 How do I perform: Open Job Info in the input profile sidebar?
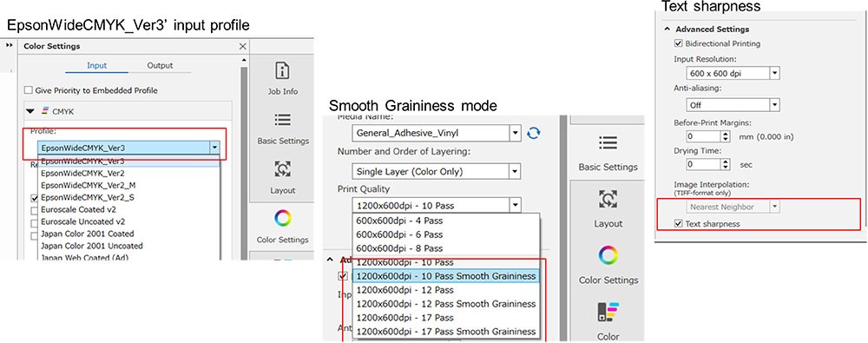pos(282,79)
